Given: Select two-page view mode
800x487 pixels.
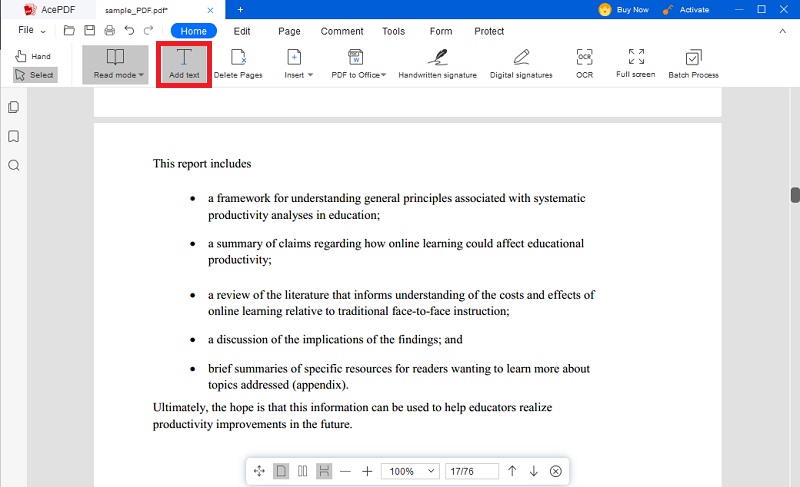Looking at the screenshot, I should pyautogui.click(x=303, y=471).
